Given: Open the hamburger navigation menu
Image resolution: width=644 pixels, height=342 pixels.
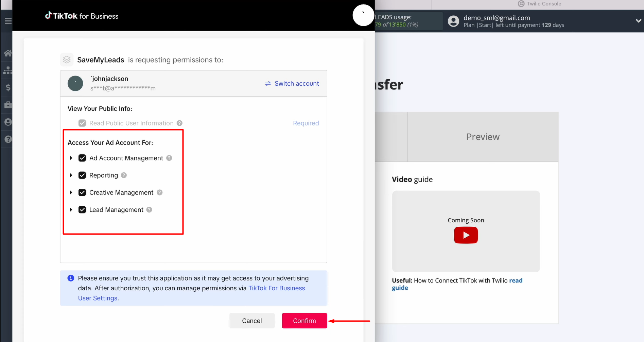Looking at the screenshot, I should click(7, 21).
